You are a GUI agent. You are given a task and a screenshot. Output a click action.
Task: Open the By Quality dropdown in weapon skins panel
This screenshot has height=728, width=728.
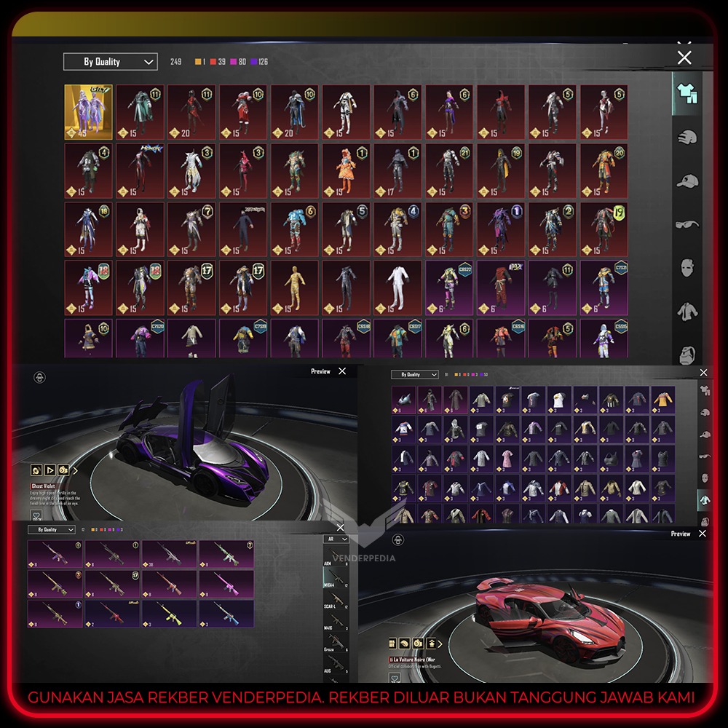(51, 529)
